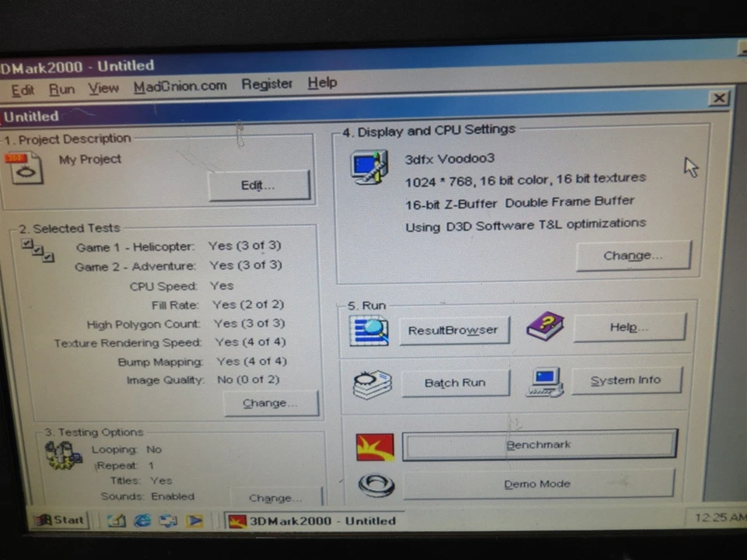
Task: Click the Demo Mode ring icon
Action: (377, 485)
